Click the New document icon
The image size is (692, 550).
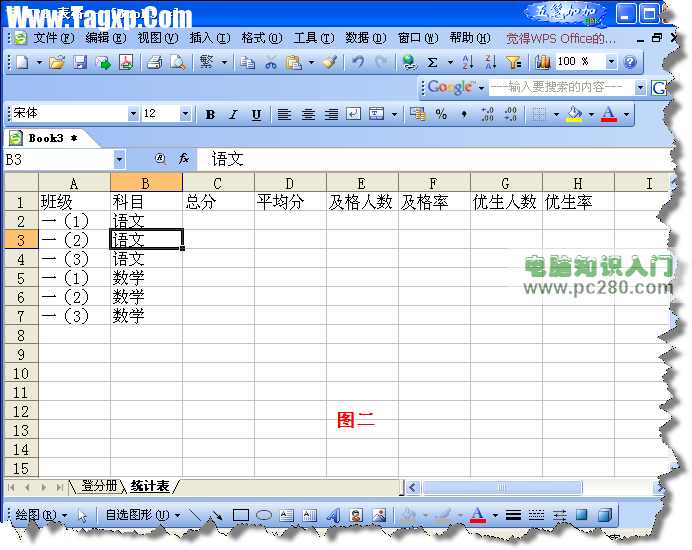click(22, 62)
